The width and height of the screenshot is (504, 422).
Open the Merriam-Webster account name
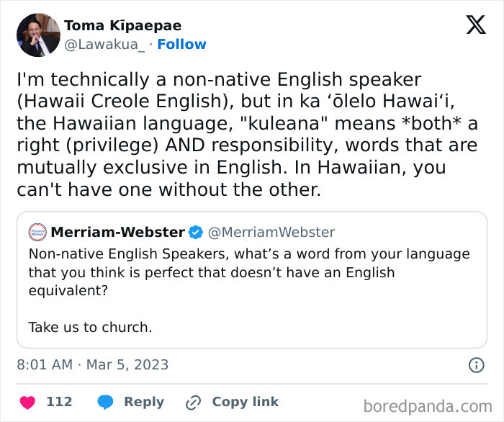pyautogui.click(x=117, y=232)
